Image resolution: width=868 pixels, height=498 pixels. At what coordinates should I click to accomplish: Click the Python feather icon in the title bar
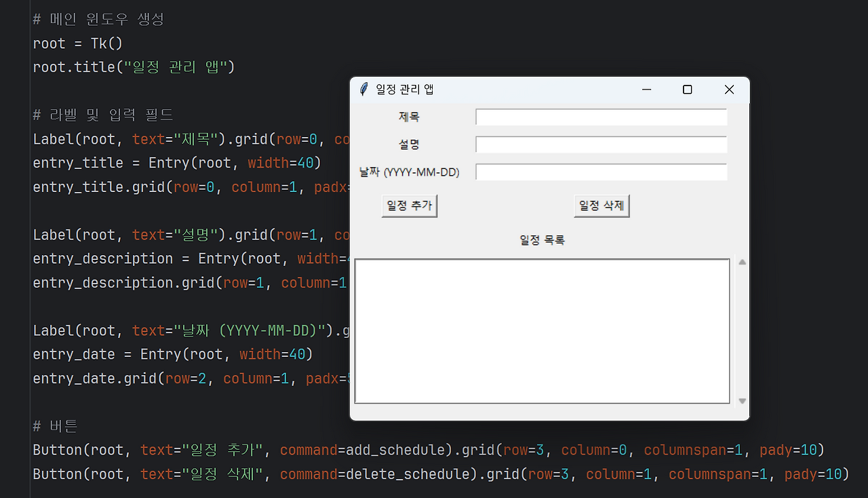pyautogui.click(x=363, y=89)
